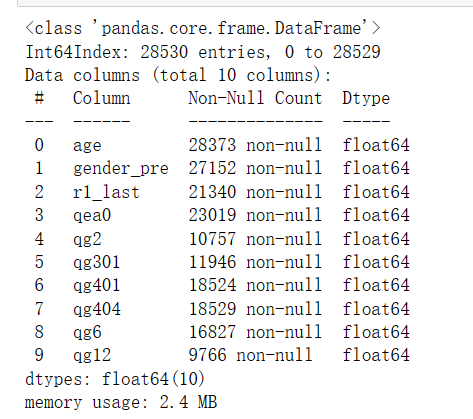Click the Int64Index entries line
473x419 pixels.
pos(203,52)
